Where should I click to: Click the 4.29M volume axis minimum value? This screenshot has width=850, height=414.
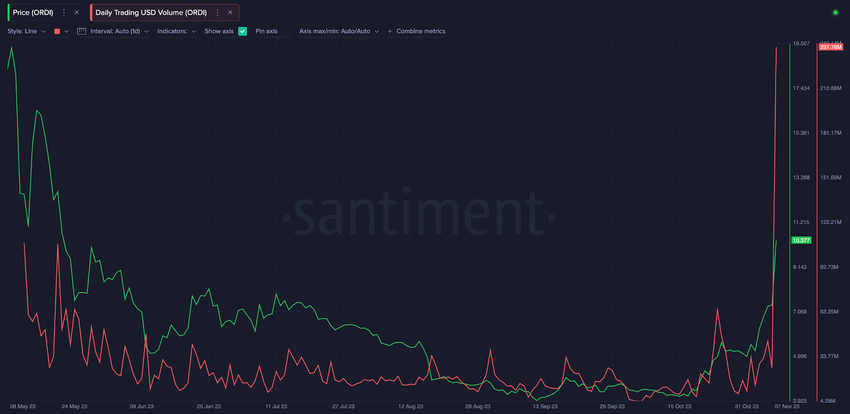pos(829,401)
